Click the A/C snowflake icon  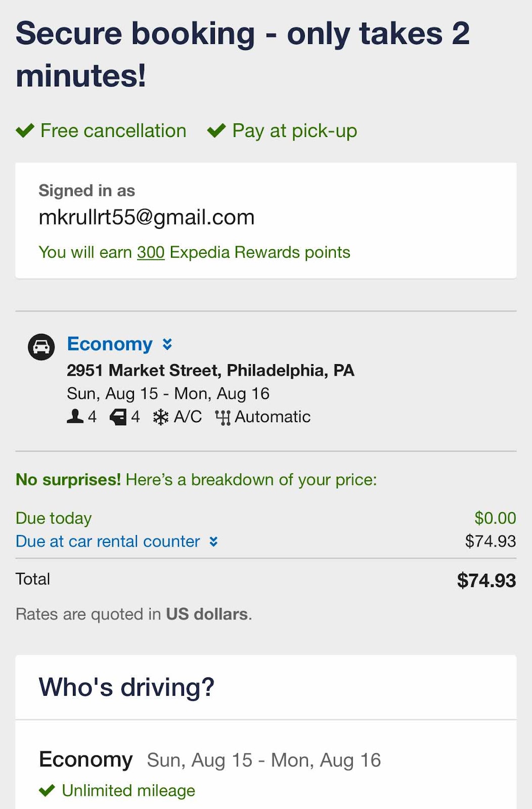point(161,417)
